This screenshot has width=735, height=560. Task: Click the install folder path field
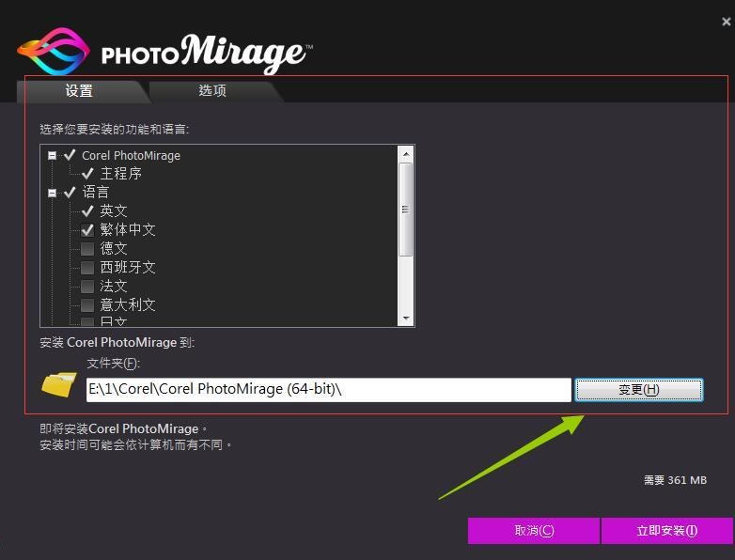click(328, 390)
